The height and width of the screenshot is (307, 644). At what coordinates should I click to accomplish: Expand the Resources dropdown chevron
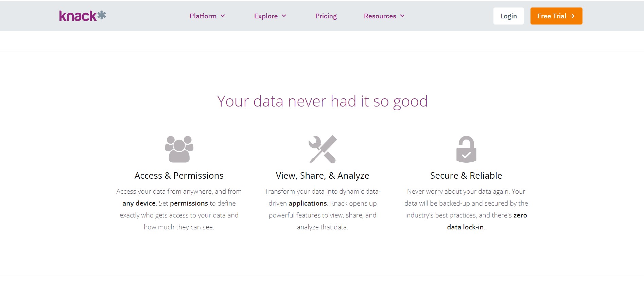tap(402, 16)
